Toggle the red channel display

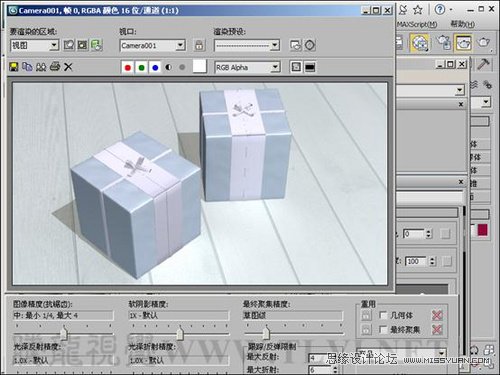click(x=128, y=68)
